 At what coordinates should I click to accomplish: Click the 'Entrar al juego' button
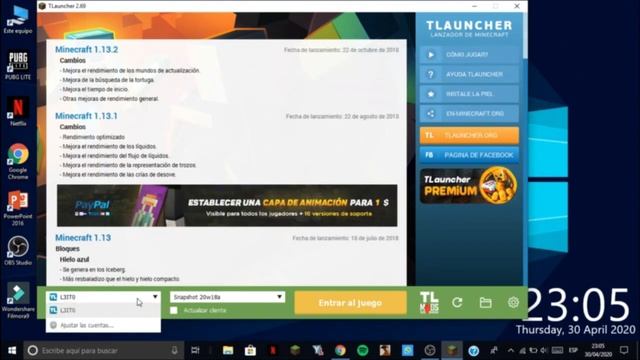point(350,303)
